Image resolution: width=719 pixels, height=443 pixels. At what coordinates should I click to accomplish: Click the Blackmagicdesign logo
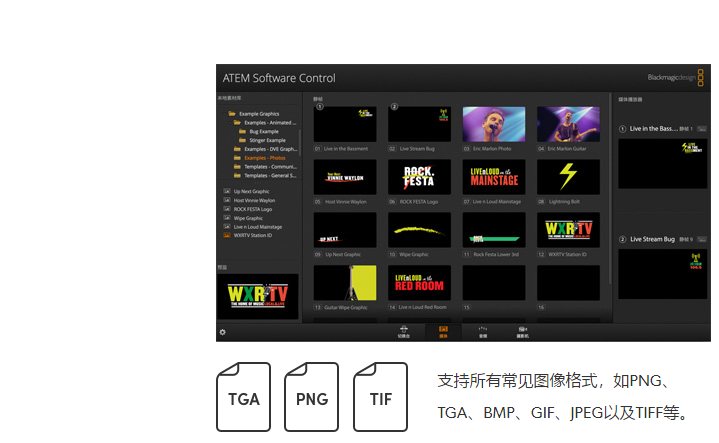coord(676,78)
